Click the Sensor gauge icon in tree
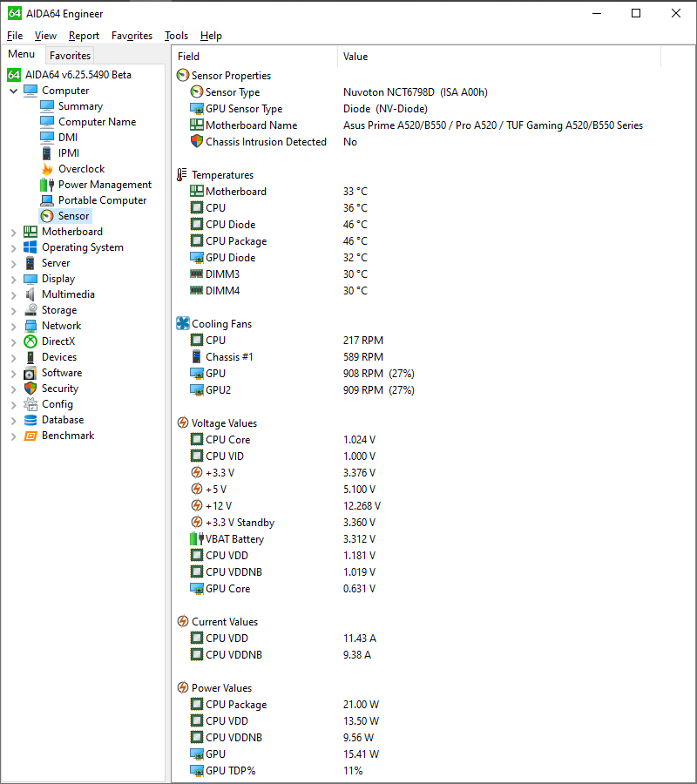Image resolution: width=697 pixels, height=784 pixels. 47,216
